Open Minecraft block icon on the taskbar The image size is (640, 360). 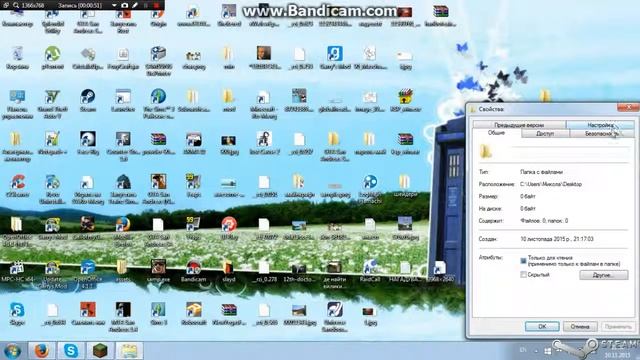pos(100,351)
